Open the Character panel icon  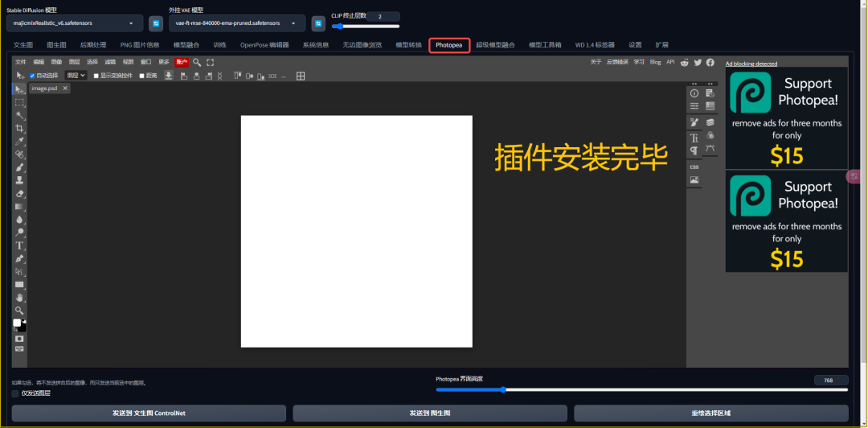click(x=694, y=138)
